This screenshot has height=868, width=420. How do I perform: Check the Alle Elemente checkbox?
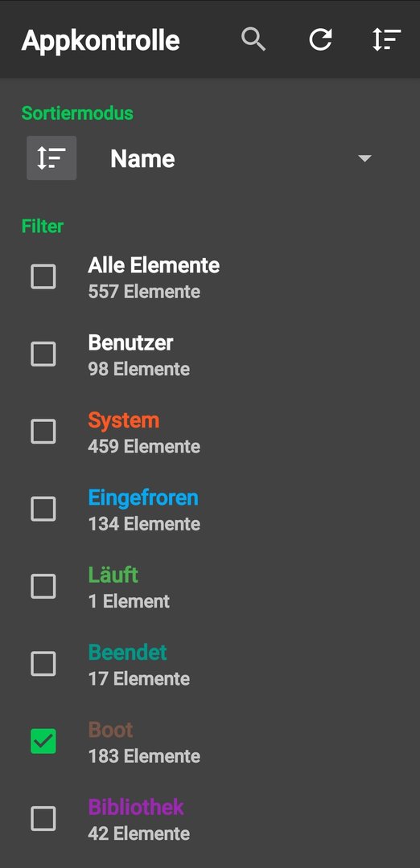click(43, 276)
